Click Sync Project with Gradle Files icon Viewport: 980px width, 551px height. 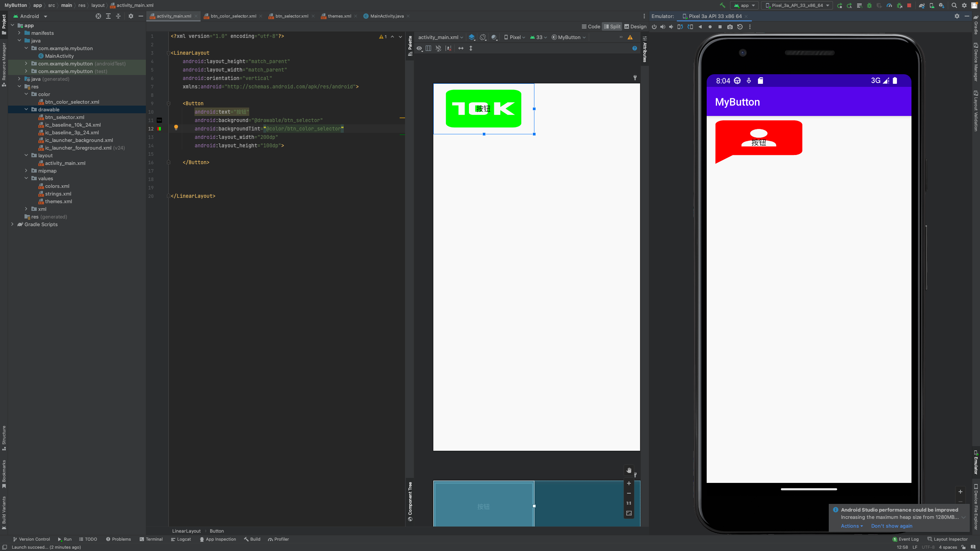[922, 5]
